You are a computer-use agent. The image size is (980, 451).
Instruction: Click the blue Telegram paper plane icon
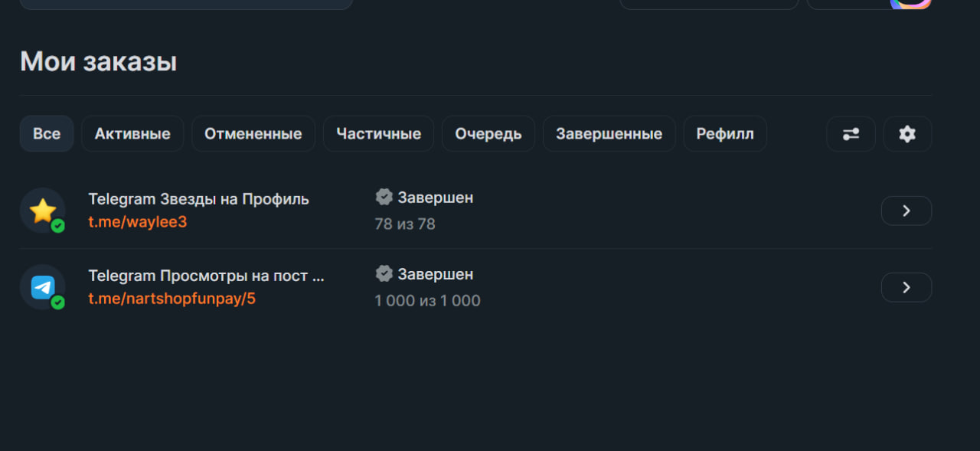43,287
